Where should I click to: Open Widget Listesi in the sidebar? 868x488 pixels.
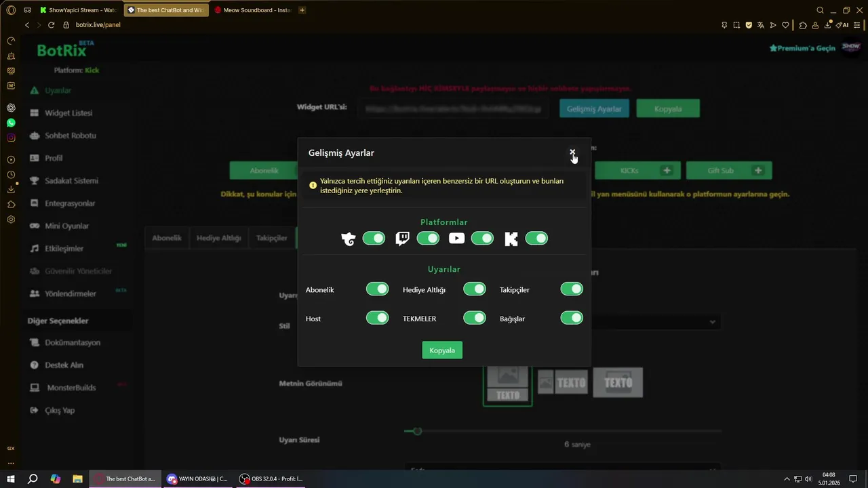(68, 113)
